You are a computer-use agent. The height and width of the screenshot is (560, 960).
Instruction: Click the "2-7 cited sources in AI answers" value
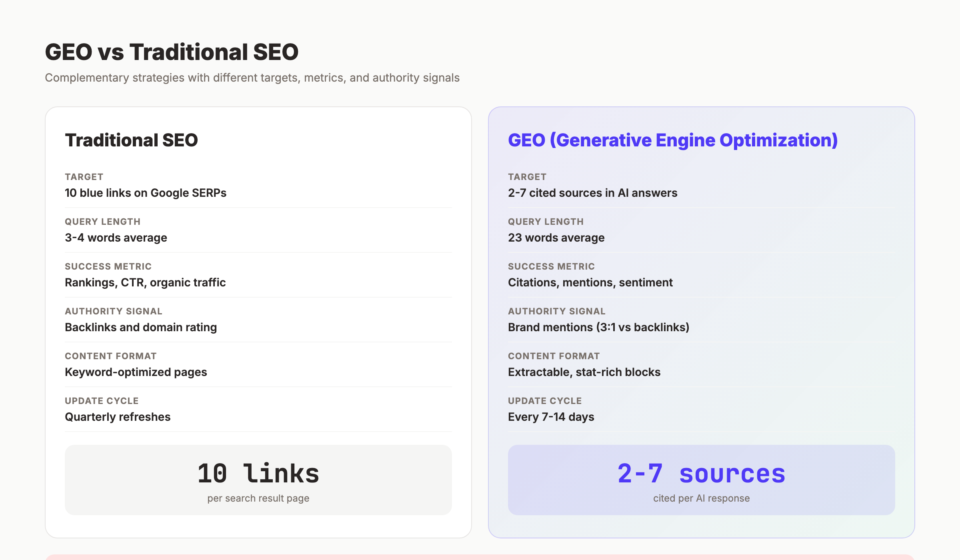(x=592, y=192)
